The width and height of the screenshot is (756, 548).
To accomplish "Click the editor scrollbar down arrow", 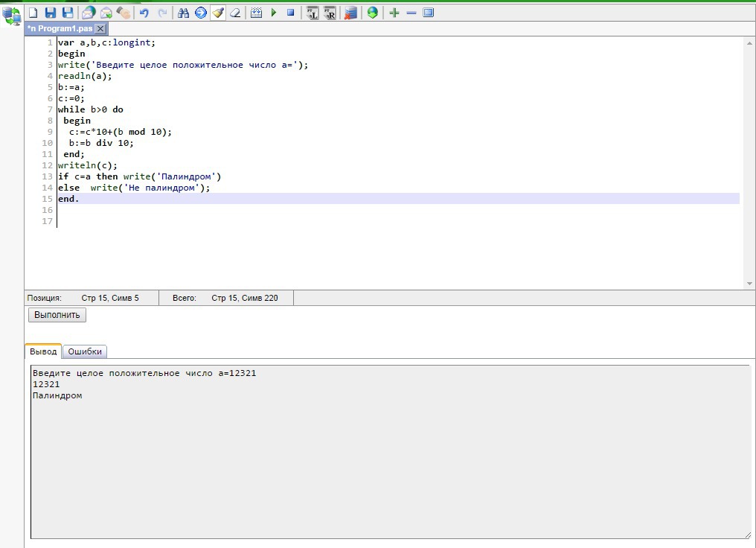I will tap(749, 284).
